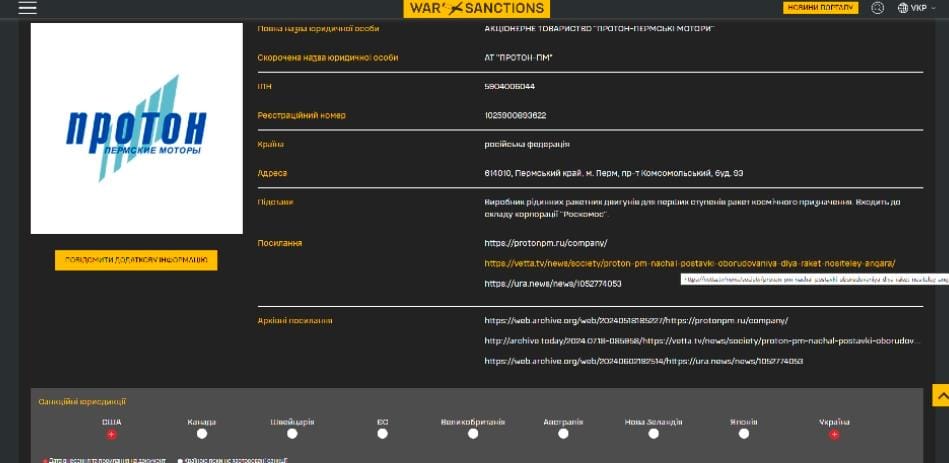The width and height of the screenshot is (949, 463).
Task: Click the round icon beside the language selector
Action: pyautogui.click(x=877, y=8)
